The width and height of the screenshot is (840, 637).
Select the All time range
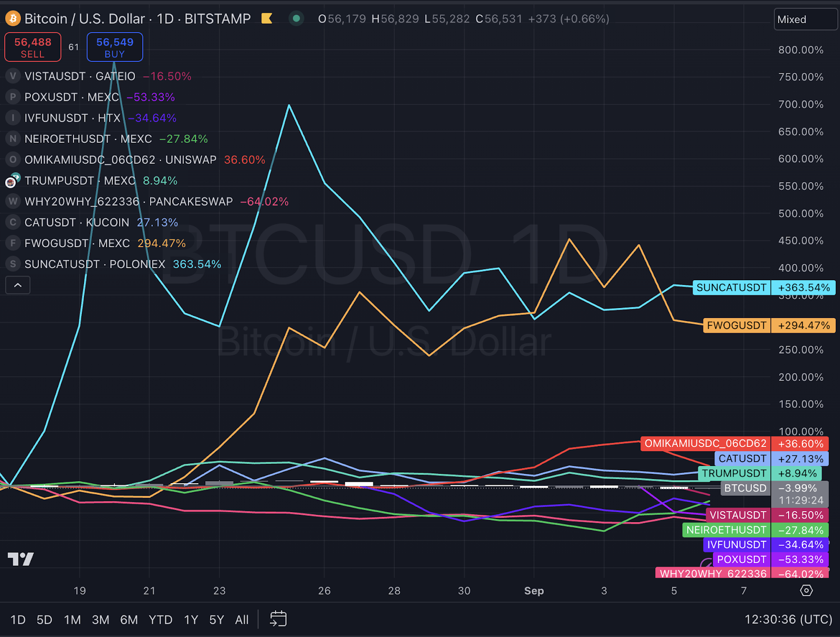click(x=242, y=620)
